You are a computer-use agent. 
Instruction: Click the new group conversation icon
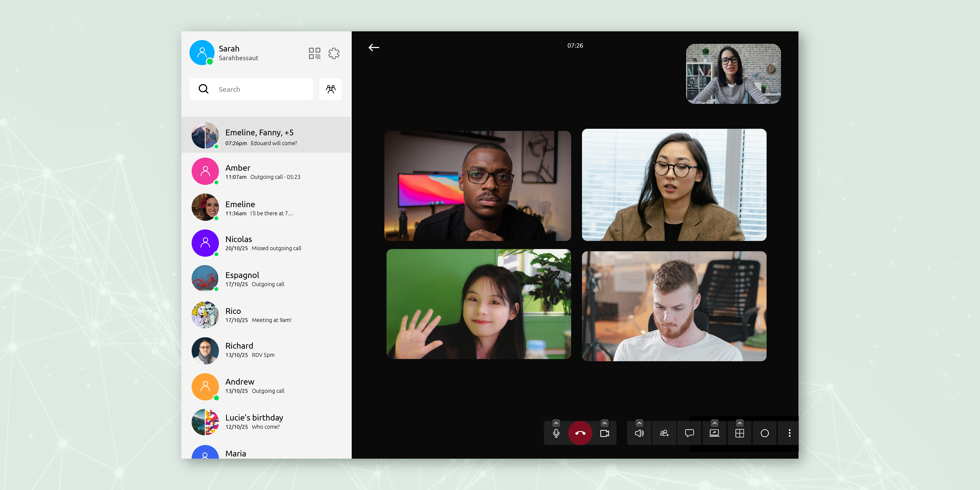331,89
